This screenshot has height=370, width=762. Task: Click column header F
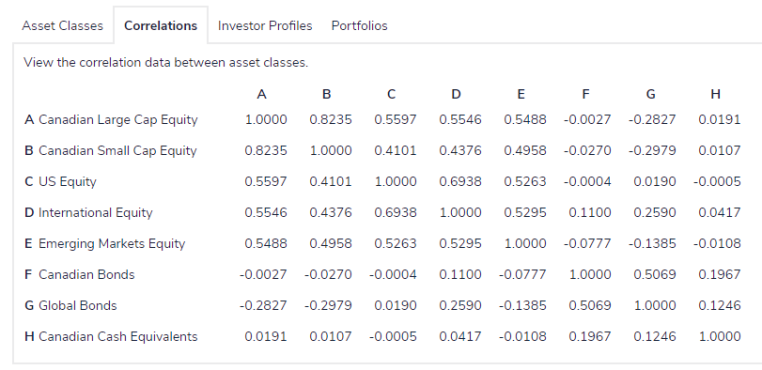586,94
